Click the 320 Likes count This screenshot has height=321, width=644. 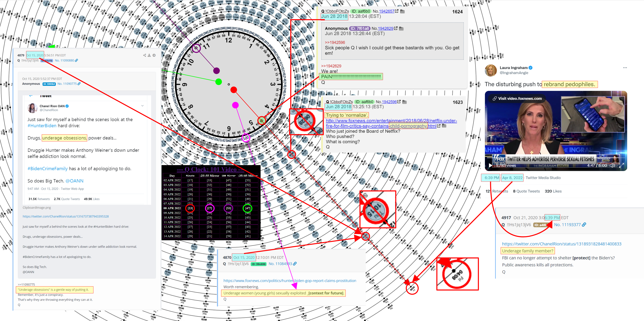point(553,191)
